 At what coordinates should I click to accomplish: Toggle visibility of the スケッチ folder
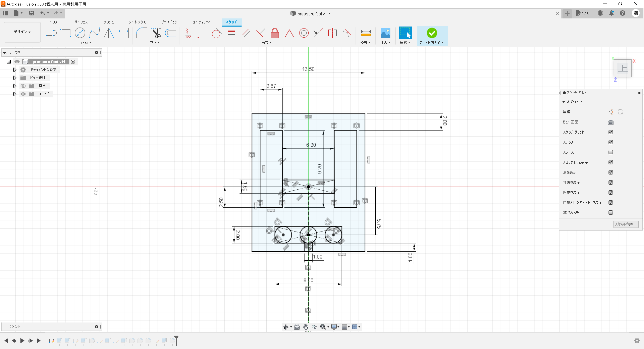(x=23, y=94)
